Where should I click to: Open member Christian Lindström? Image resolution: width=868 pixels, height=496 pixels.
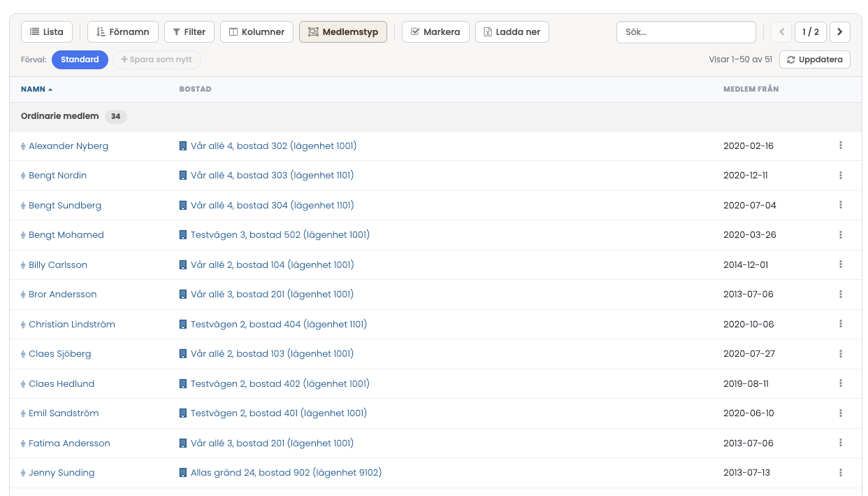pos(72,325)
